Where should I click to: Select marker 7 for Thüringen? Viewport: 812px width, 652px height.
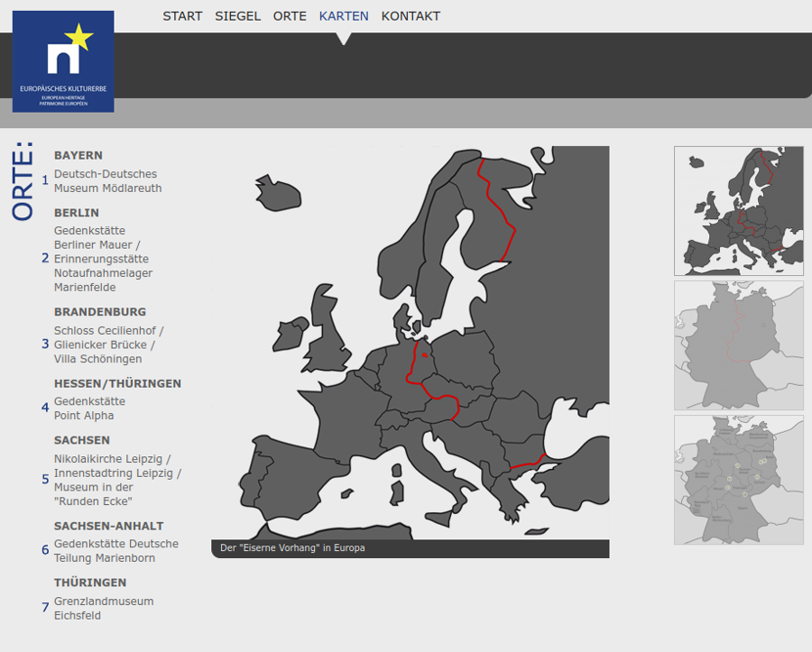[44, 608]
